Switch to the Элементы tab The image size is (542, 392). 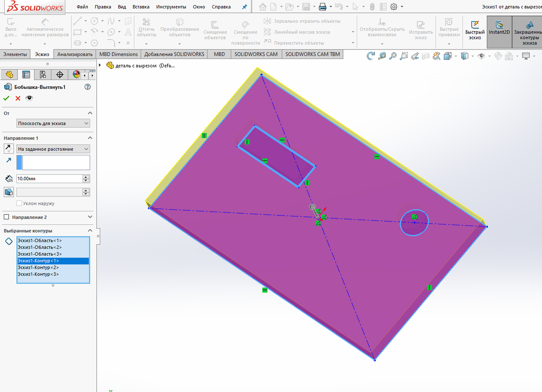pyautogui.click(x=15, y=54)
